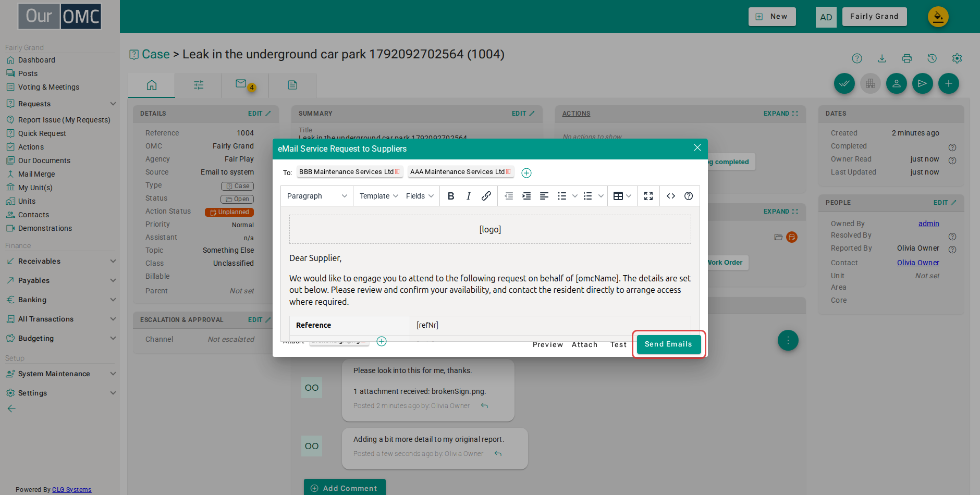Open numbered list style options arrow
This screenshot has height=495, width=980.
pyautogui.click(x=601, y=196)
